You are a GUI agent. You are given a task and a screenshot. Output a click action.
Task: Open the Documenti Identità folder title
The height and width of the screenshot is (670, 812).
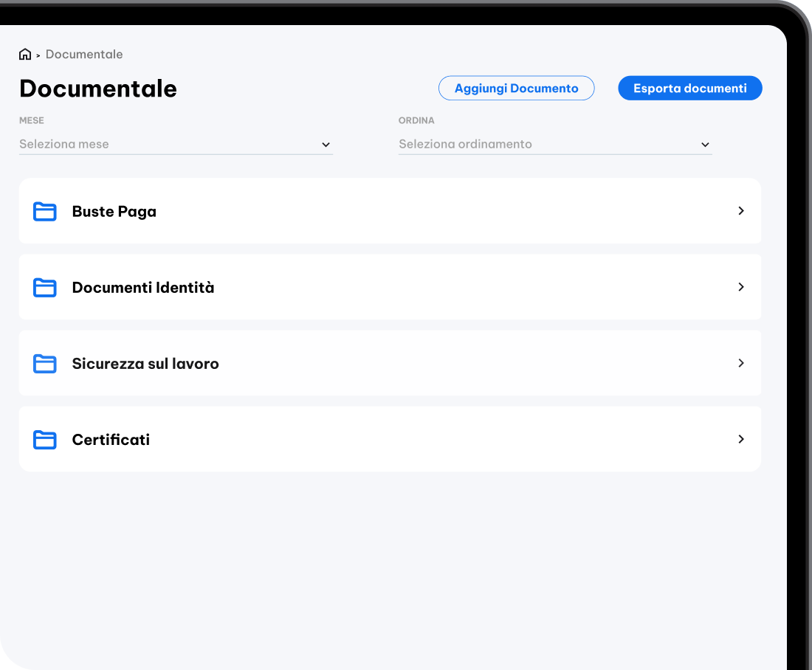[x=143, y=287]
